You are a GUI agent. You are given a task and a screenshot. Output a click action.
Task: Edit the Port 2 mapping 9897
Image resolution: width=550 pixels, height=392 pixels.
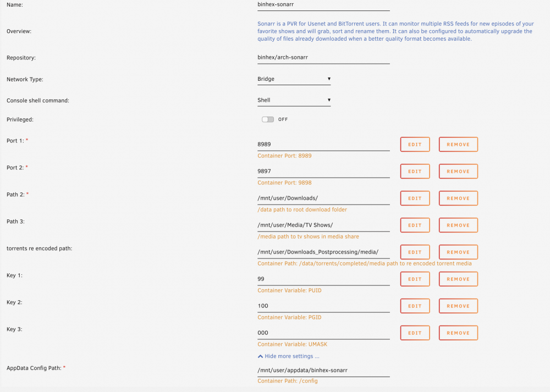pos(415,172)
